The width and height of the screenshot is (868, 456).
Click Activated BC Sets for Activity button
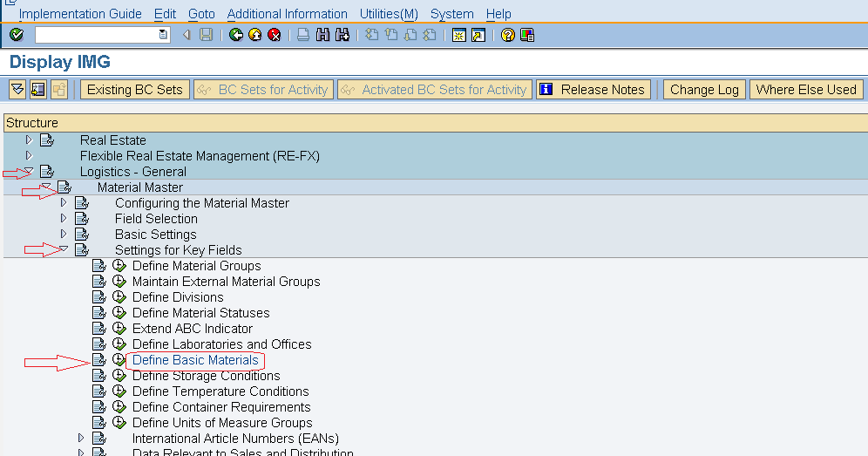435,89
